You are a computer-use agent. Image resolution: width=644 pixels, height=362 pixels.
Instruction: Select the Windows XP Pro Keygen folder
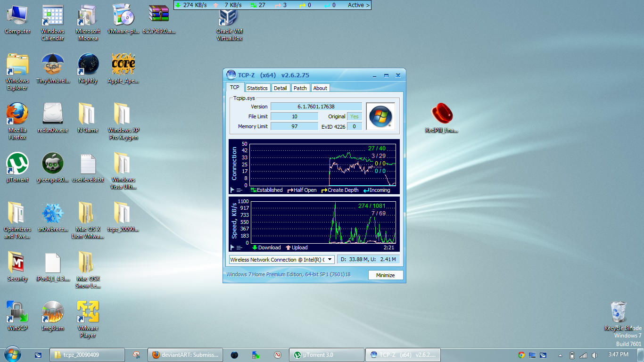pos(124,122)
